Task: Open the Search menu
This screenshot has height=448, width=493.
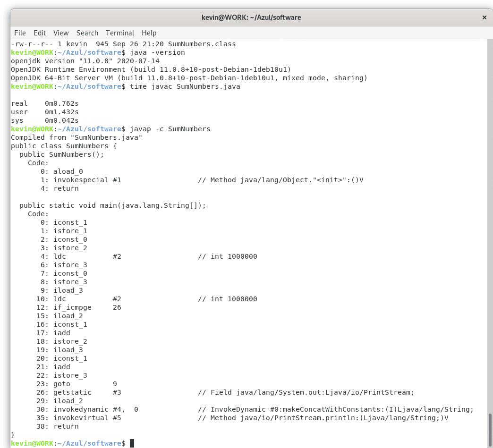Action: tap(87, 33)
